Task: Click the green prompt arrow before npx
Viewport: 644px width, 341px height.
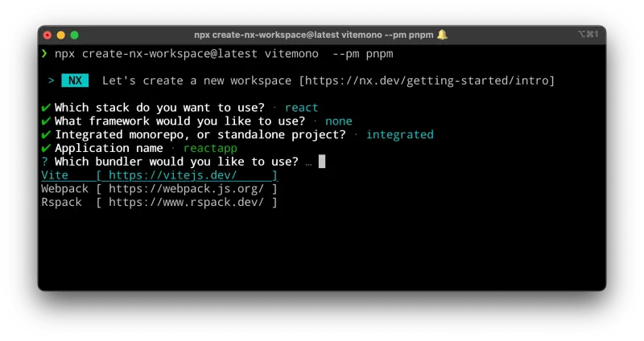Action: pyautogui.click(x=44, y=54)
